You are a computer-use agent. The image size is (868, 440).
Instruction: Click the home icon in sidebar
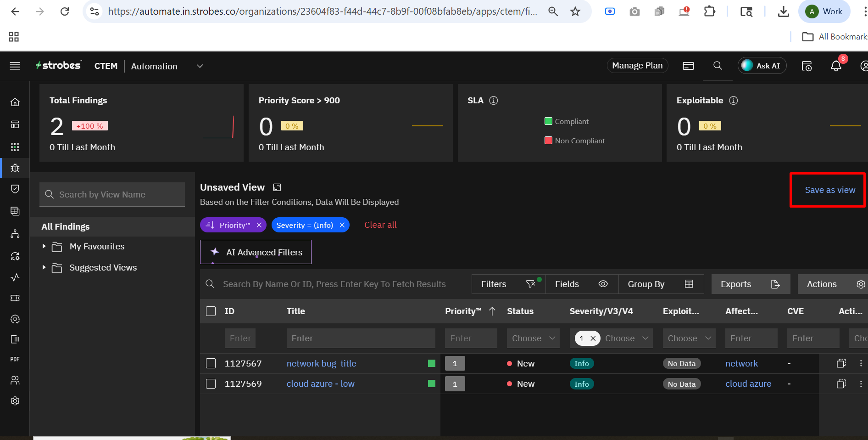(15, 102)
